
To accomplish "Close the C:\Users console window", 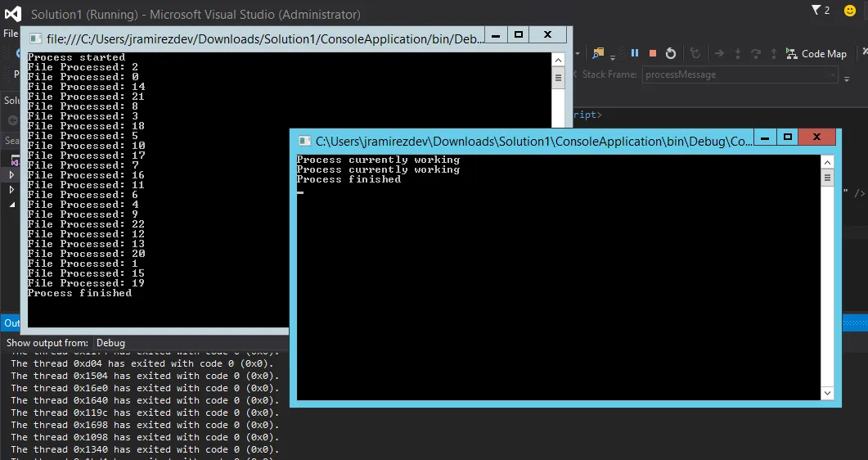I will click(x=816, y=138).
